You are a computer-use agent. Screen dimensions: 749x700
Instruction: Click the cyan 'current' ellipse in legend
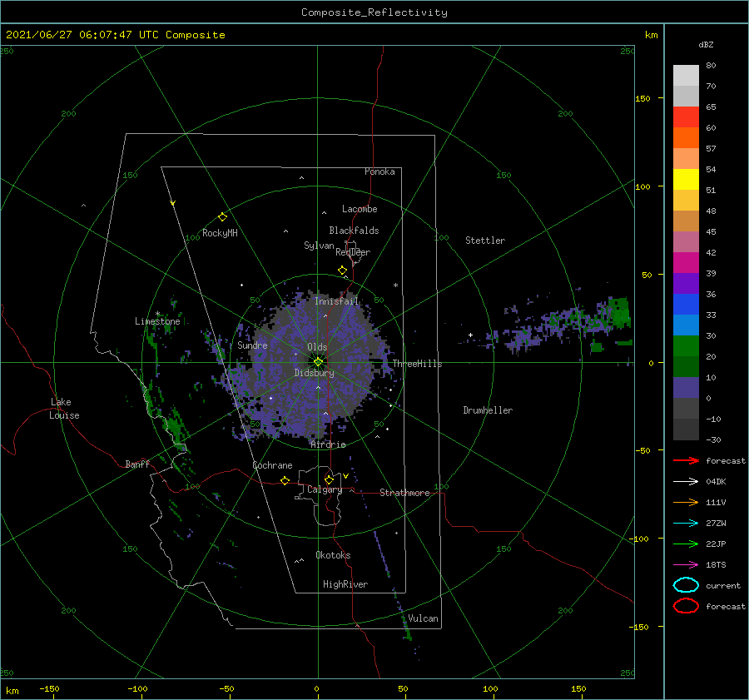click(x=686, y=585)
